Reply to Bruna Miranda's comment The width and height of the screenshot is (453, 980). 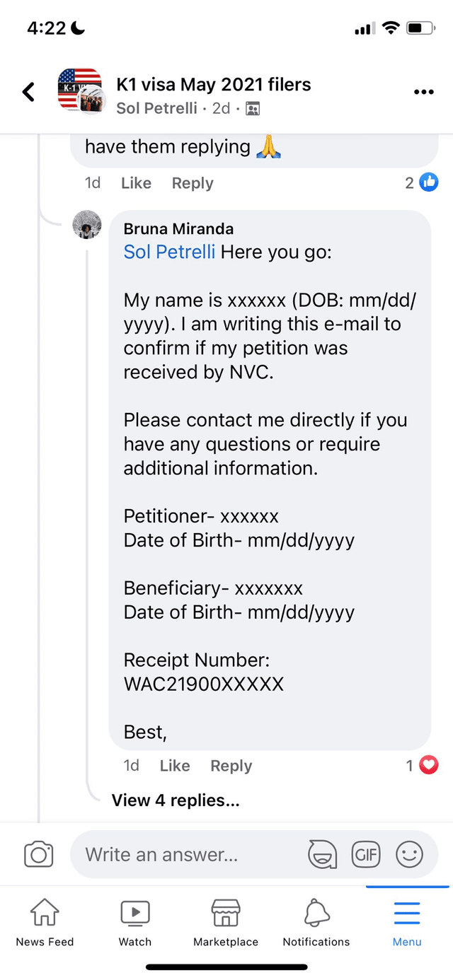[231, 766]
